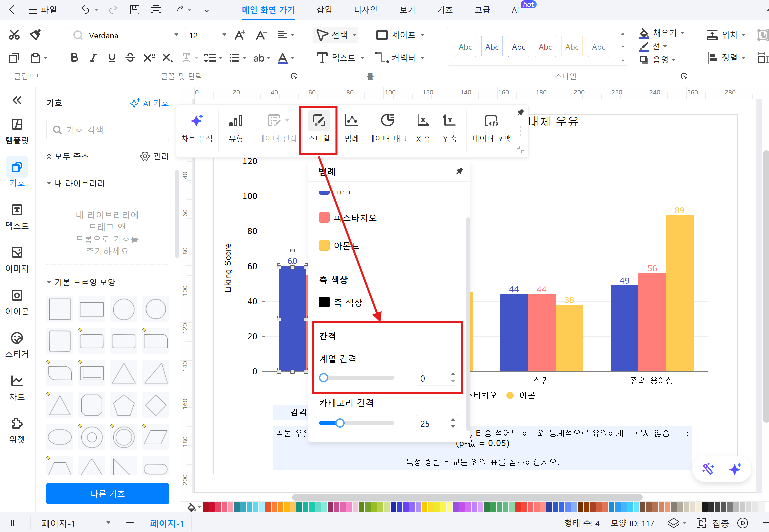Click the 계열 간격 slider handle
The image size is (769, 532).
(x=323, y=378)
